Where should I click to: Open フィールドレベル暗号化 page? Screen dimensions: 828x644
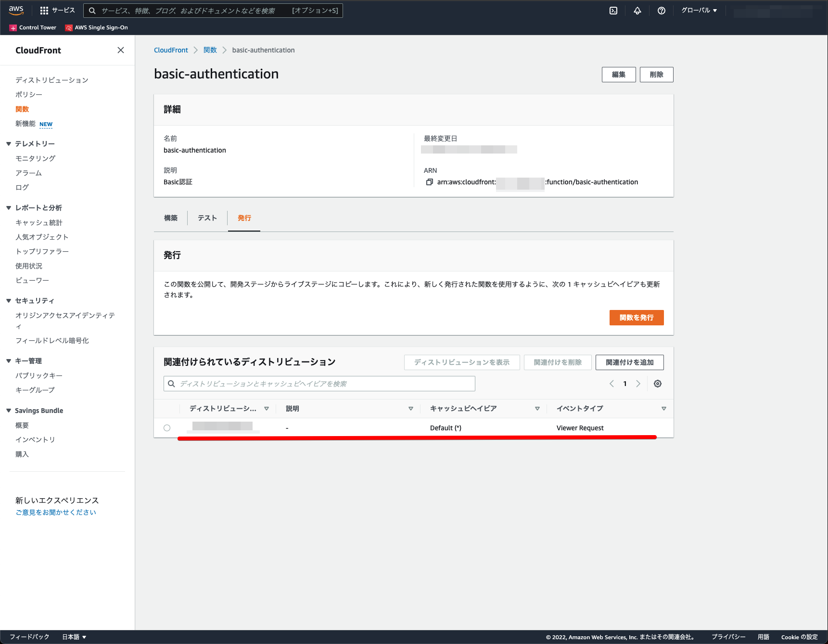point(52,340)
